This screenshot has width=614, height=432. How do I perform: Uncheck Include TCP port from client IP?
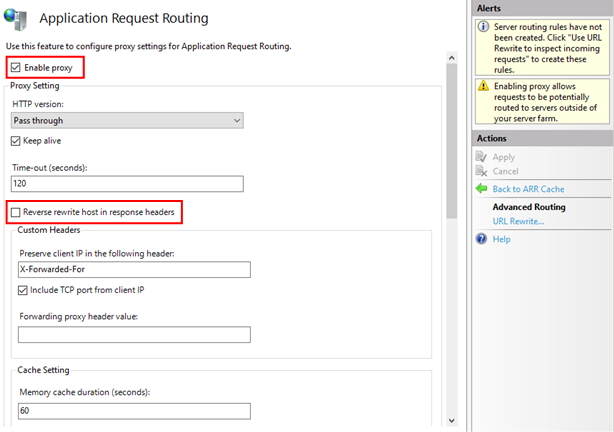coord(24,290)
